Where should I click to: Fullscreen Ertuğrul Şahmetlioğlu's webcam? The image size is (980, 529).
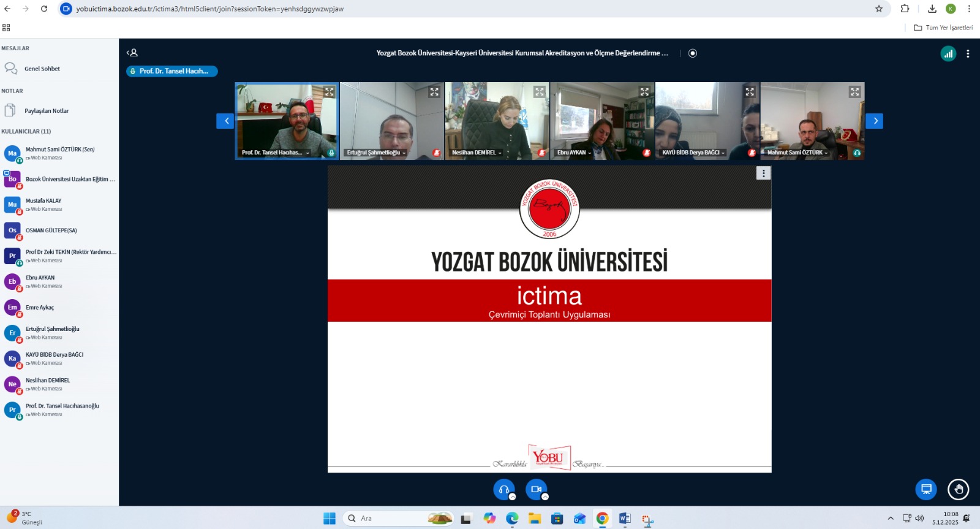434,92
